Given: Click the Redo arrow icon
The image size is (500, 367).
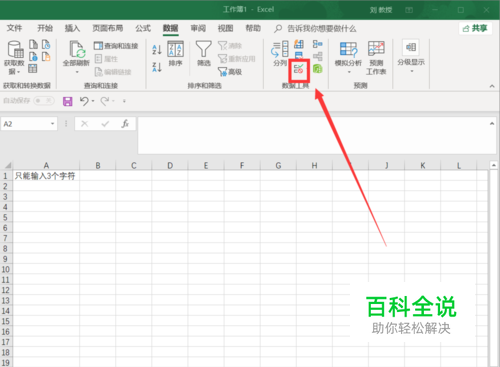Looking at the screenshot, I should point(105,101).
